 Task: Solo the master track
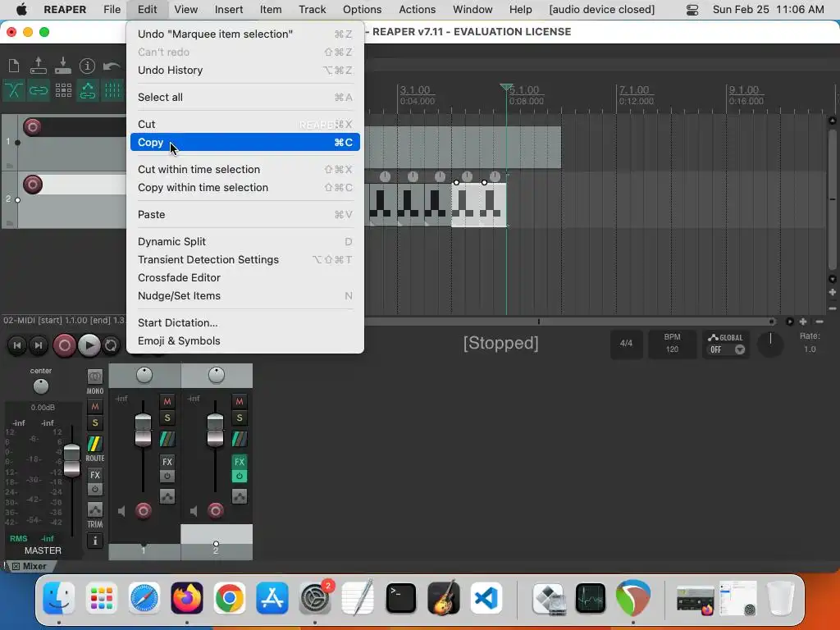95,423
